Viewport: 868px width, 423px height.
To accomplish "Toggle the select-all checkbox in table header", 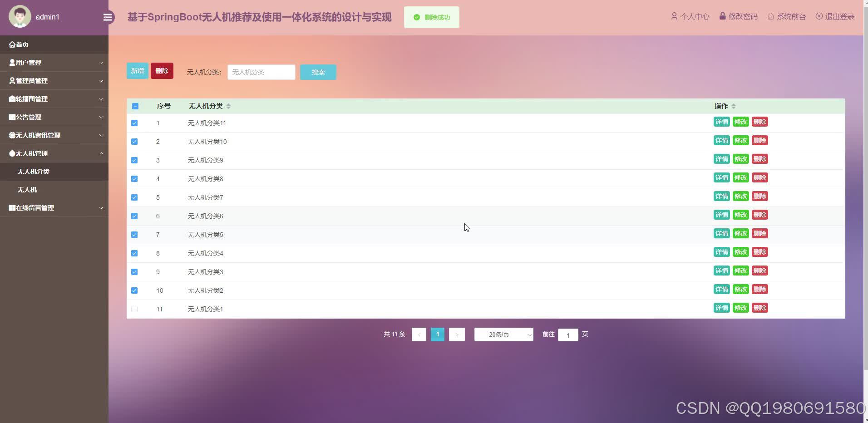I will pyautogui.click(x=135, y=106).
